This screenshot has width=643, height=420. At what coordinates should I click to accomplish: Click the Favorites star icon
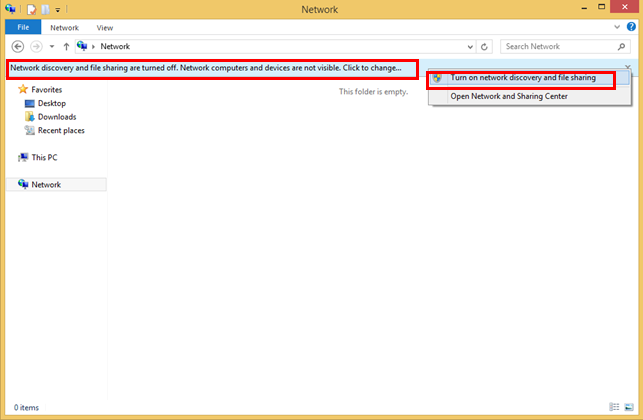click(x=23, y=89)
